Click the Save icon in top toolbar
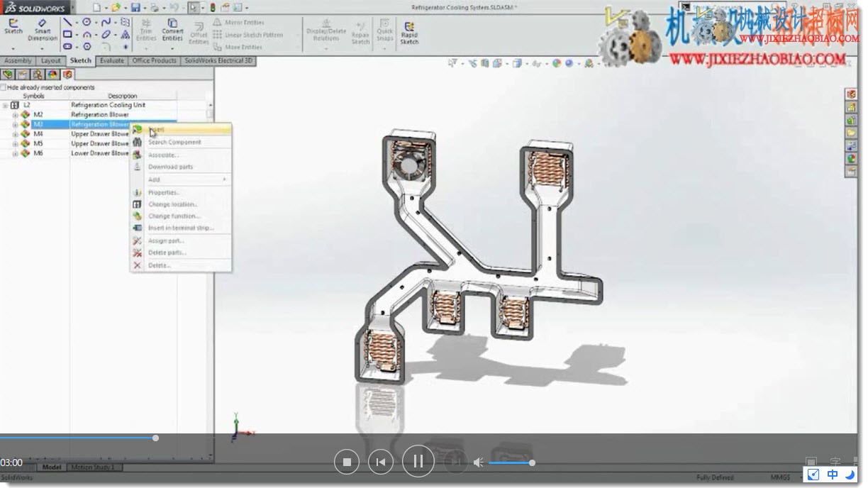The image size is (868, 493). click(x=135, y=8)
